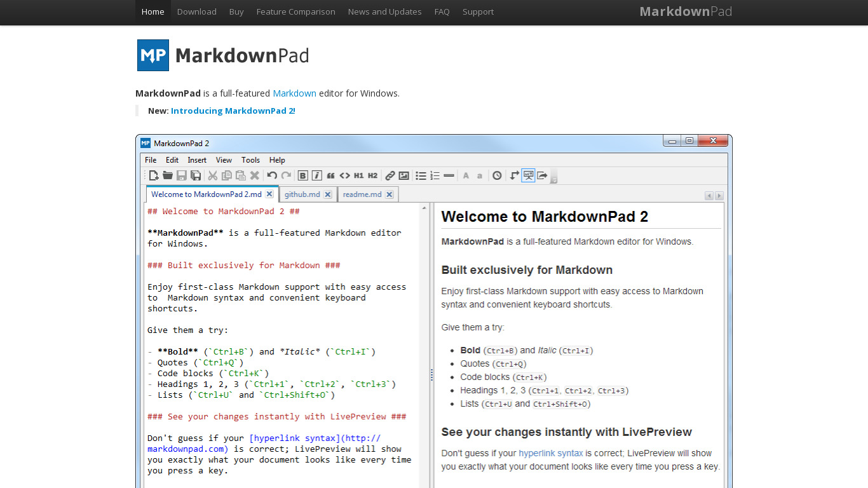This screenshot has width=868, height=488.
Task: Create a new document via toolbar icon
Action: [x=153, y=175]
